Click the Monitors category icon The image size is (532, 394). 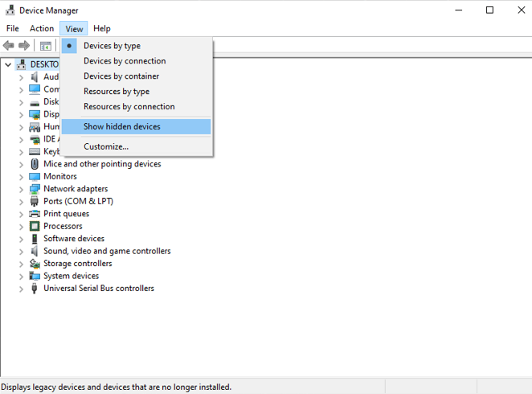click(x=35, y=176)
